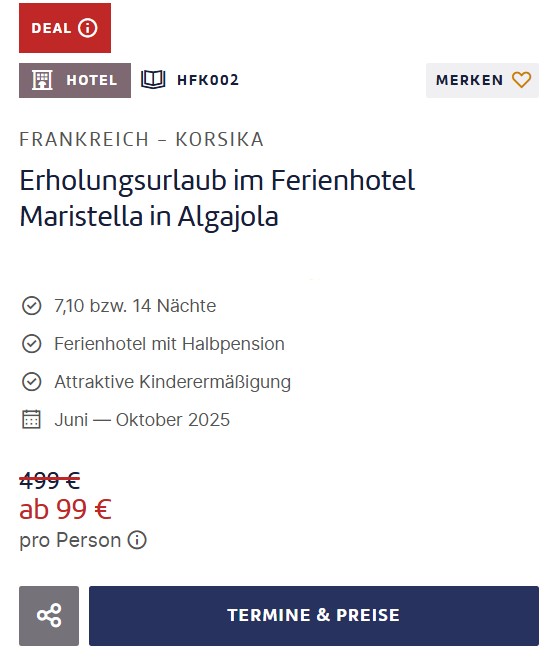Image resolution: width=558 pixels, height=660 pixels.
Task: Click the info icon in DEAL badge
Action: [88, 28]
